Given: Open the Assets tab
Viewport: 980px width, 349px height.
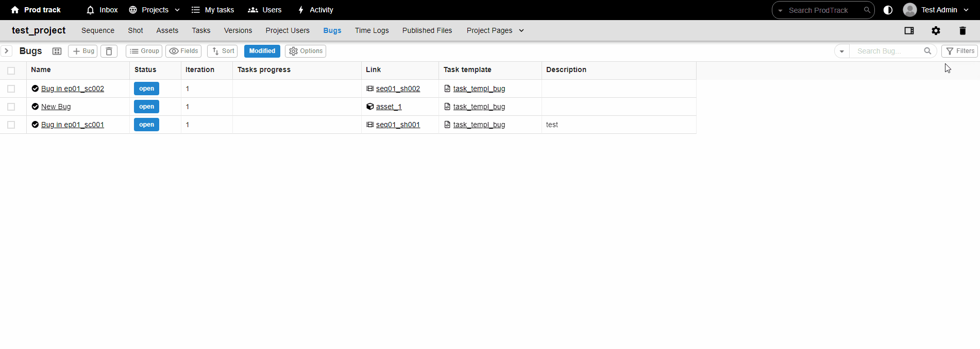Looking at the screenshot, I should tap(167, 30).
